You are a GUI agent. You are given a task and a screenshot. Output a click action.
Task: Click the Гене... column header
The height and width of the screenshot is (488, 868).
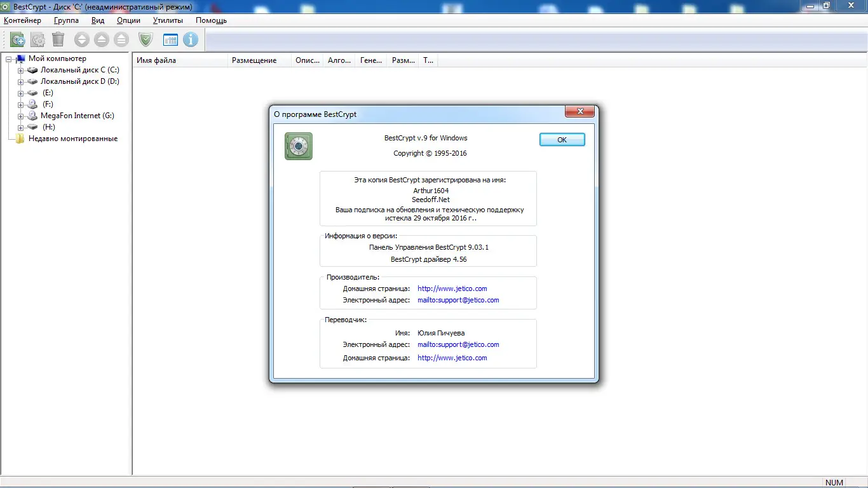[371, 60]
